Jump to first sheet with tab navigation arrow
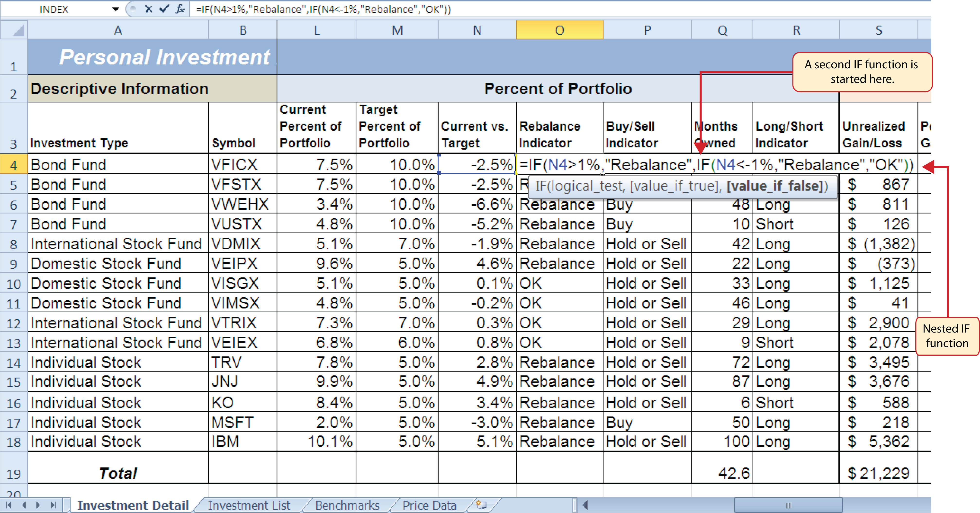The height and width of the screenshot is (513, 980). (9, 505)
